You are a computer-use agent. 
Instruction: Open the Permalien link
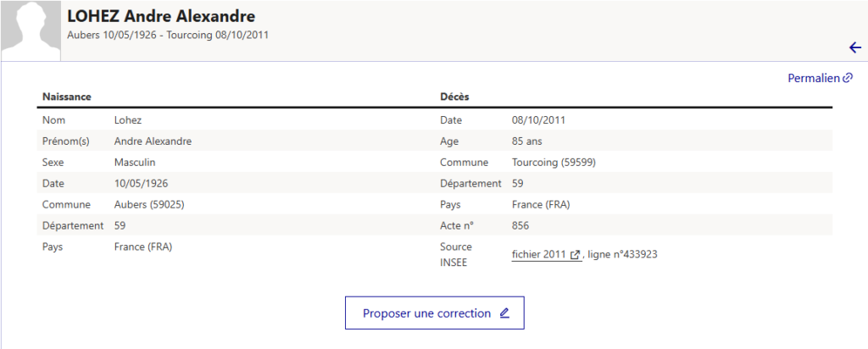(815, 78)
